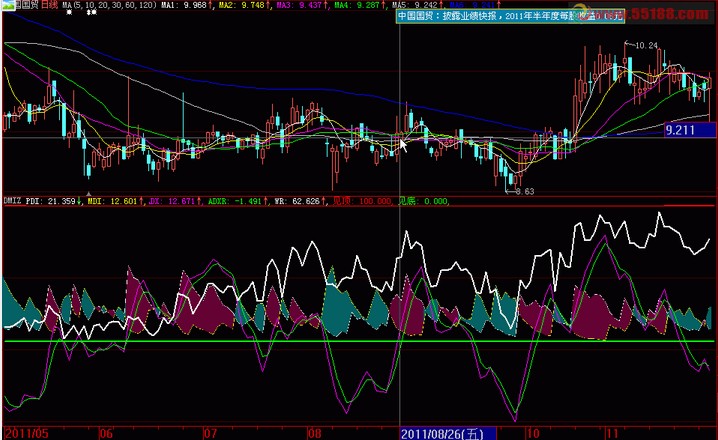Click the MDI 12.601 indicator value
The image size is (718, 440).
click(x=115, y=200)
